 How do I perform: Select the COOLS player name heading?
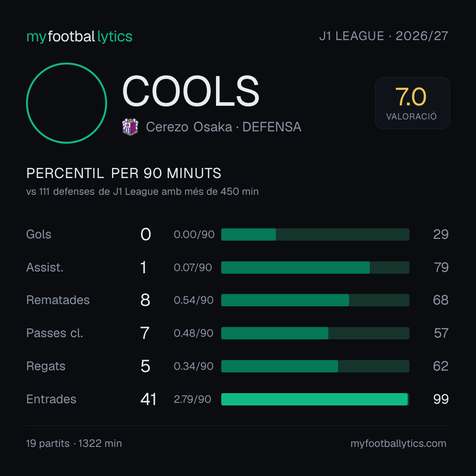(x=191, y=91)
